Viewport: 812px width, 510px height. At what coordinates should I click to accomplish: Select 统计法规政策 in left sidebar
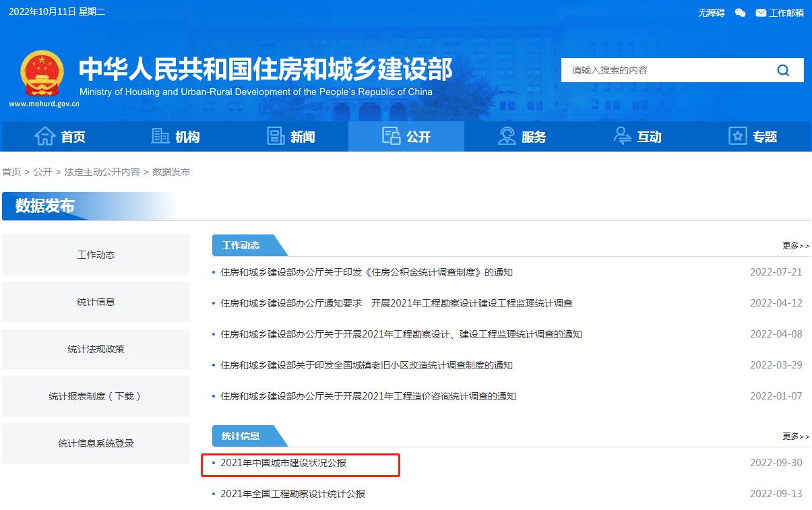tap(96, 349)
